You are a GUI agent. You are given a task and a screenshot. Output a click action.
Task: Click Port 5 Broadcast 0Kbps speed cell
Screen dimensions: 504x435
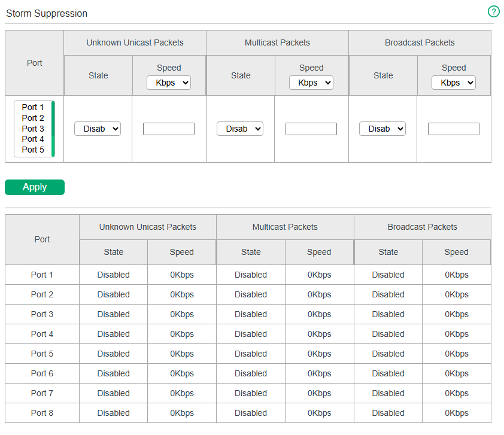[457, 354]
